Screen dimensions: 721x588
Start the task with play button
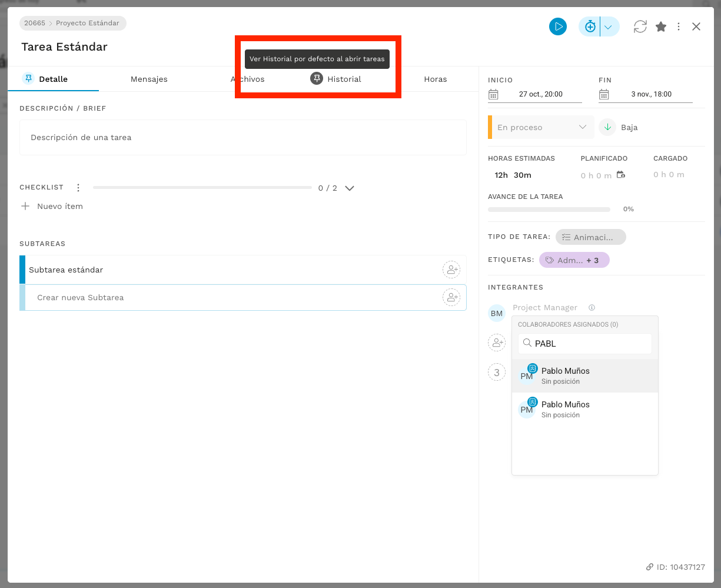click(x=558, y=26)
